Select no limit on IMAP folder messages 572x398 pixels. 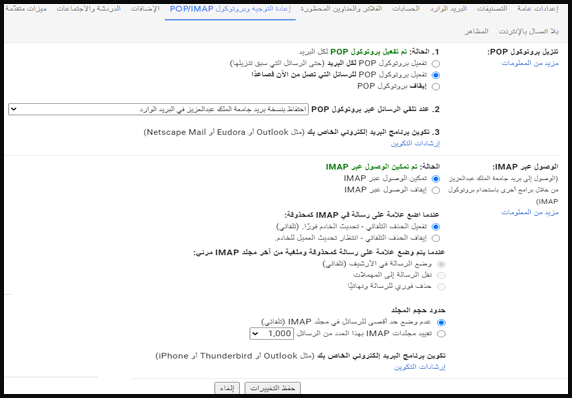441,322
